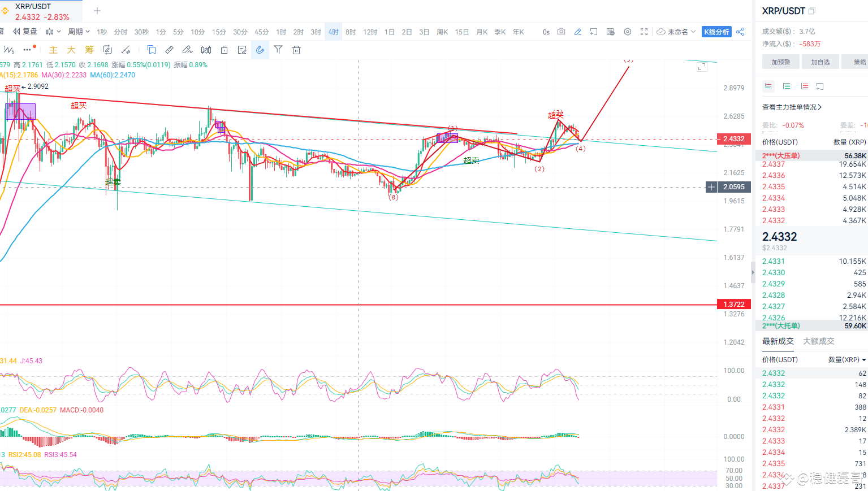Image resolution: width=868 pixels, height=491 pixels.
Task: Select the 1秒 timeframe
Action: click(102, 32)
